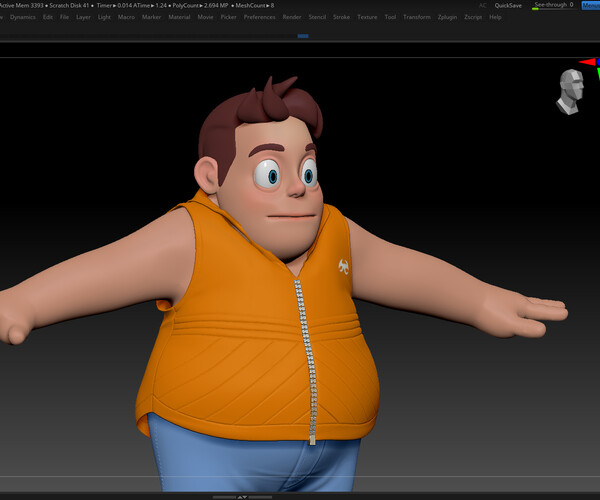Open the Zscript menu
This screenshot has height=500, width=600.
(473, 17)
